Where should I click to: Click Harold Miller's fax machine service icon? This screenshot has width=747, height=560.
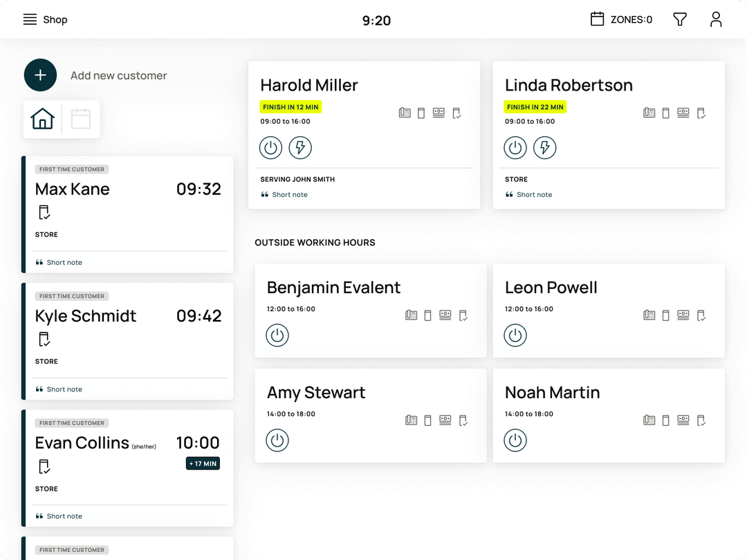click(405, 113)
